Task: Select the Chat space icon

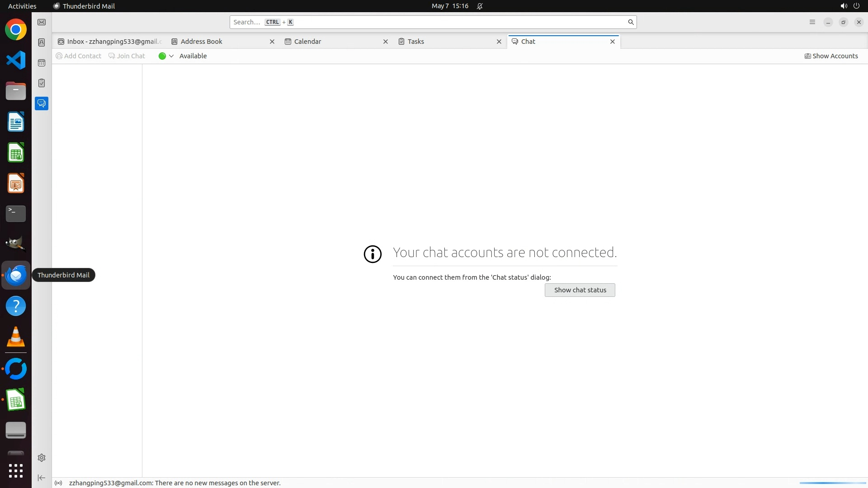Action: click(42, 103)
